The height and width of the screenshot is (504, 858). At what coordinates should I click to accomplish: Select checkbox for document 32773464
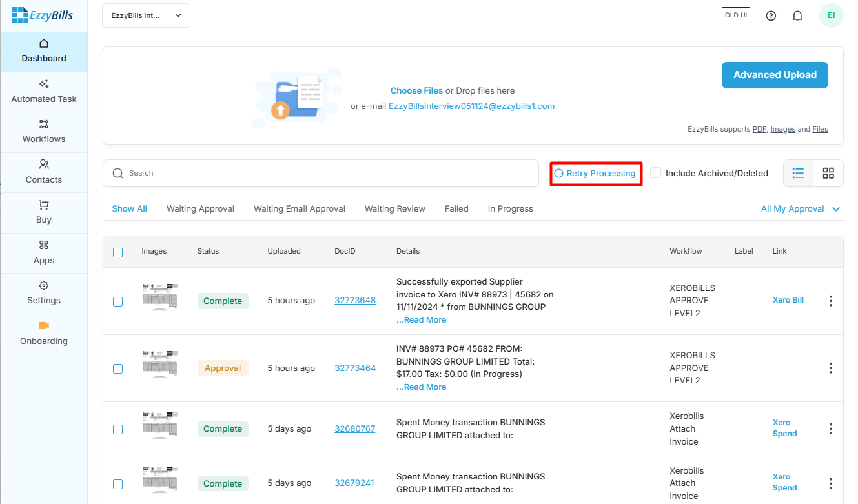[x=117, y=368]
